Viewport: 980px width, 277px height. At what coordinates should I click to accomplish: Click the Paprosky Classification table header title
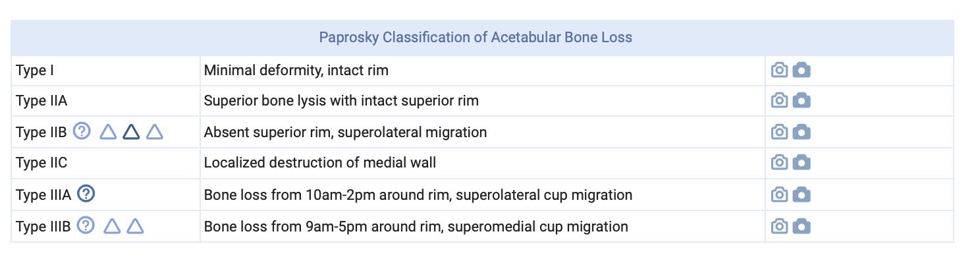[x=476, y=38]
